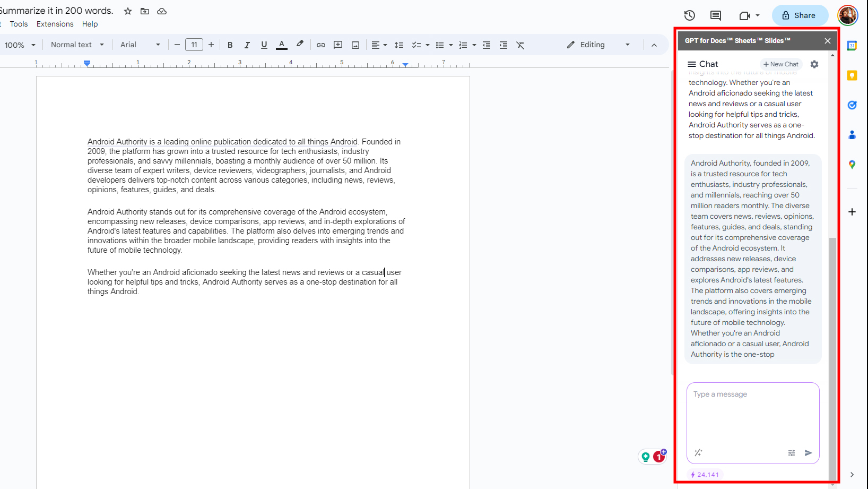Open version history clock icon
Viewport: 868px width, 489px height.
[689, 15]
